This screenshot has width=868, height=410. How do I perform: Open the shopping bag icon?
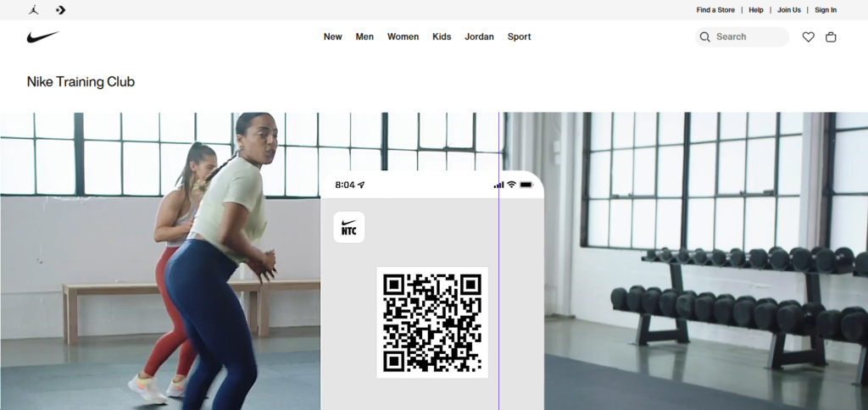click(x=831, y=37)
